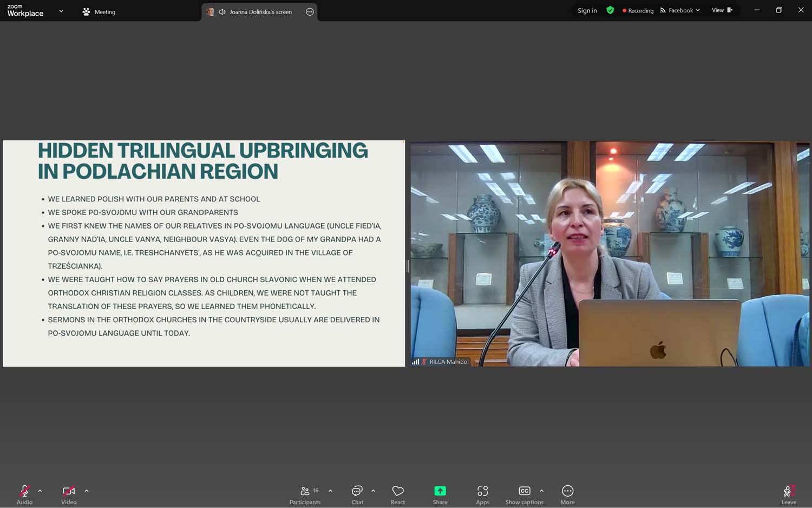
Task: Send a reaction with React icon
Action: [x=398, y=494]
